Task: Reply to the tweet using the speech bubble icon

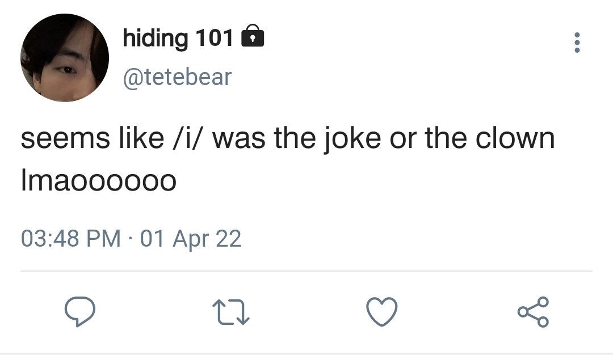Action: click(80, 311)
